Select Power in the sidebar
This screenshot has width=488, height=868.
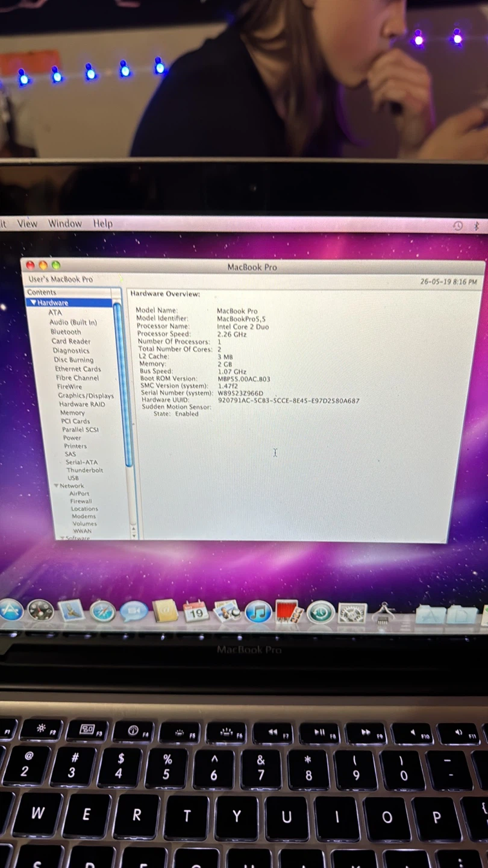[72, 438]
